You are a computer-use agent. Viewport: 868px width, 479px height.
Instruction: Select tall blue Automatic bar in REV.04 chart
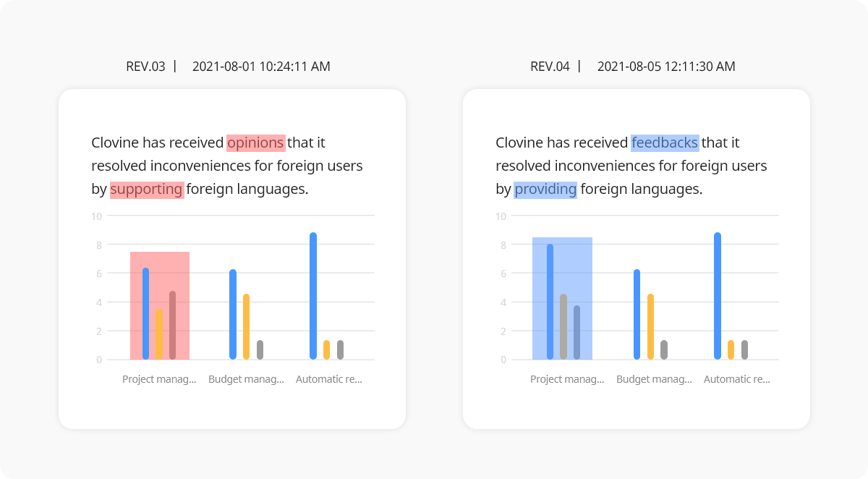coord(718,296)
